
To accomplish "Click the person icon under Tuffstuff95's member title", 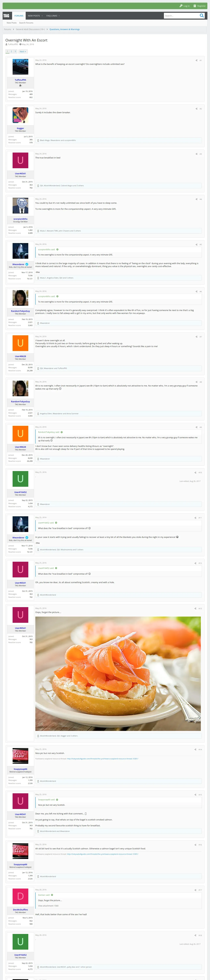I will coord(21,86).
